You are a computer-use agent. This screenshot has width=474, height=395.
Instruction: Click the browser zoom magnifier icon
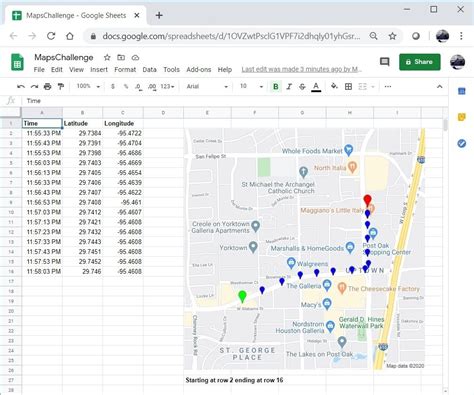pyautogui.click(x=374, y=36)
